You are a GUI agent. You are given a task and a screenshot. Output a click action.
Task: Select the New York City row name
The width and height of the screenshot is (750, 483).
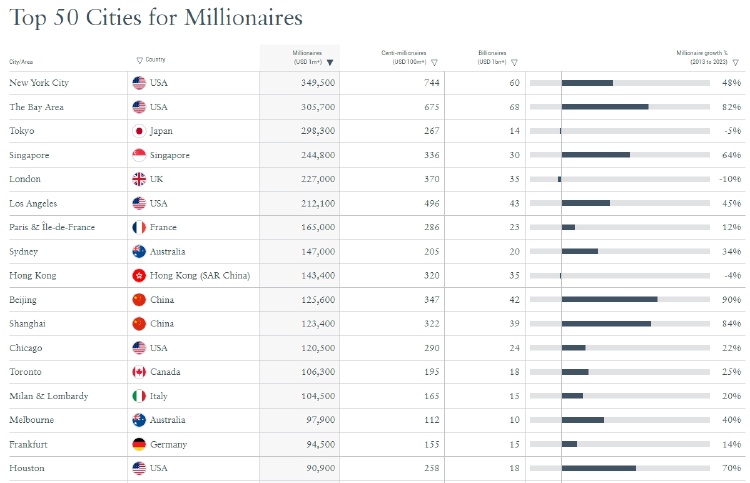coord(39,83)
